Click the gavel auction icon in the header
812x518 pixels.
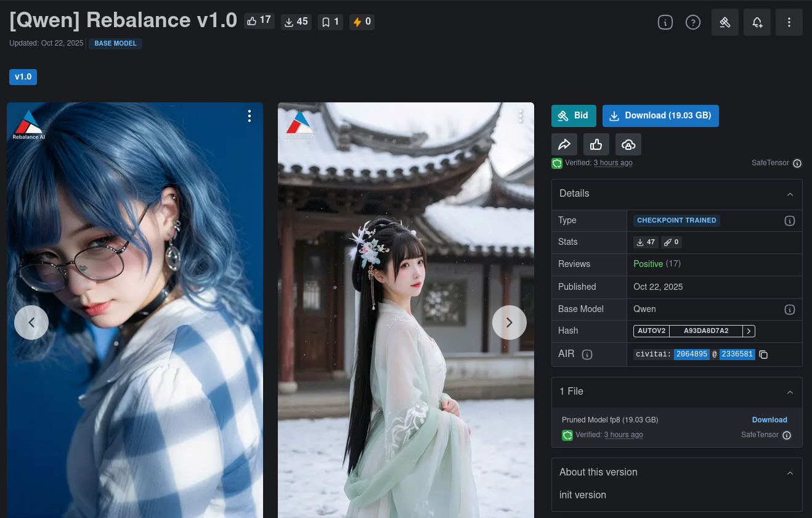(x=725, y=22)
